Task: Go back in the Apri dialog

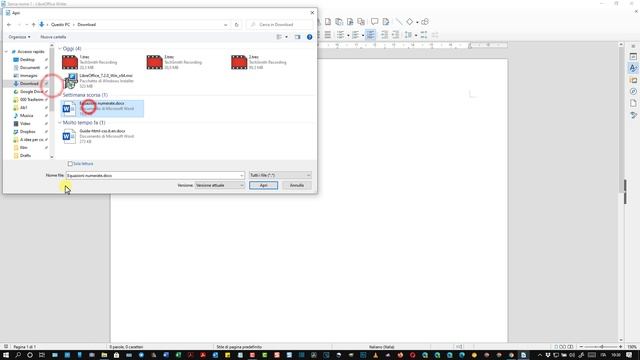Action: (x=9, y=24)
